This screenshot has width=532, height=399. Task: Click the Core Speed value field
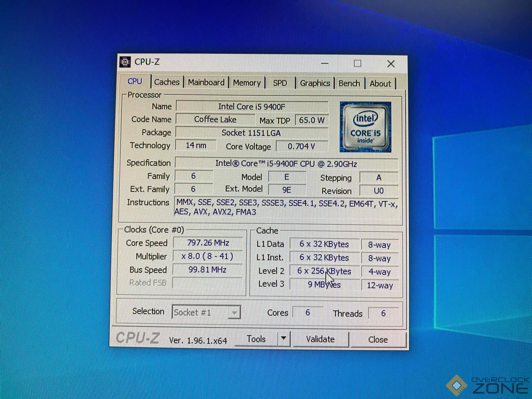[208, 243]
